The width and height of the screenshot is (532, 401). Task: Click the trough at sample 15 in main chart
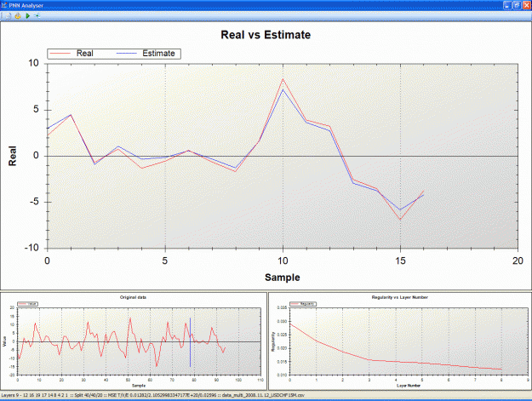coord(400,219)
